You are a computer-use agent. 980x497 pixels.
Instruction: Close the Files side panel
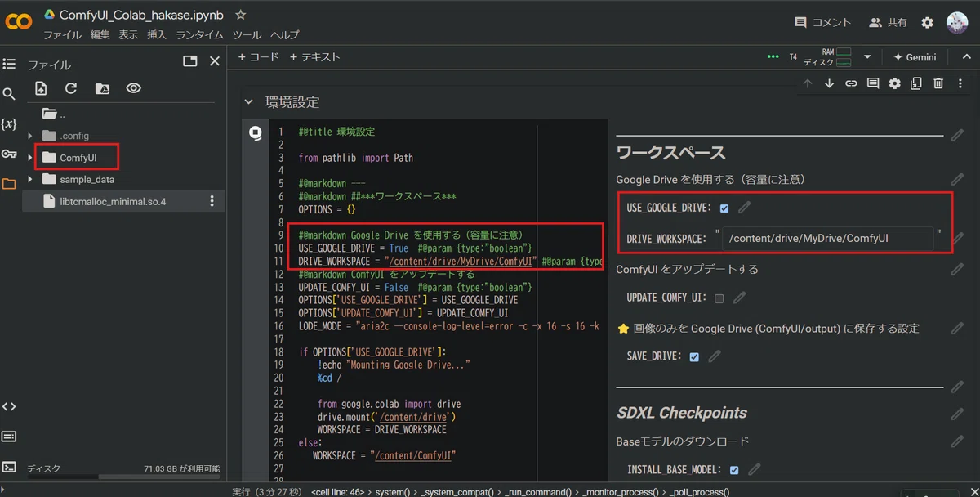tap(215, 61)
